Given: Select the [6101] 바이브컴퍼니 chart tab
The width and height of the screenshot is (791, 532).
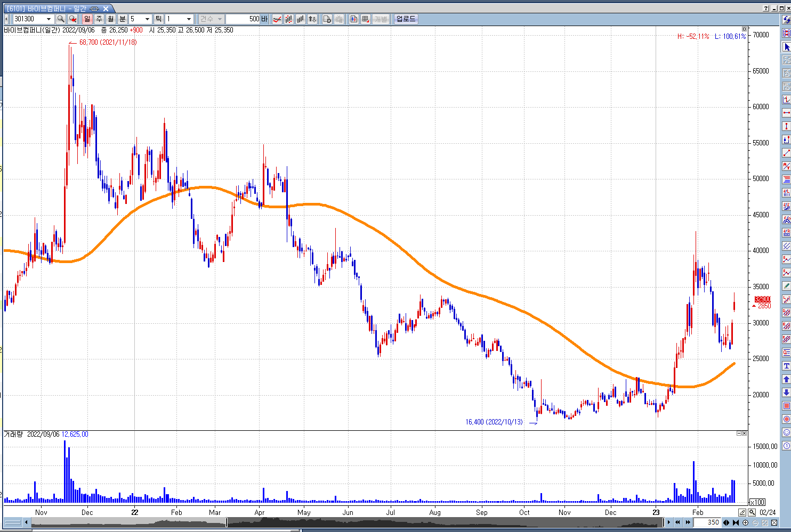Looking at the screenshot, I should pyautogui.click(x=52, y=9).
